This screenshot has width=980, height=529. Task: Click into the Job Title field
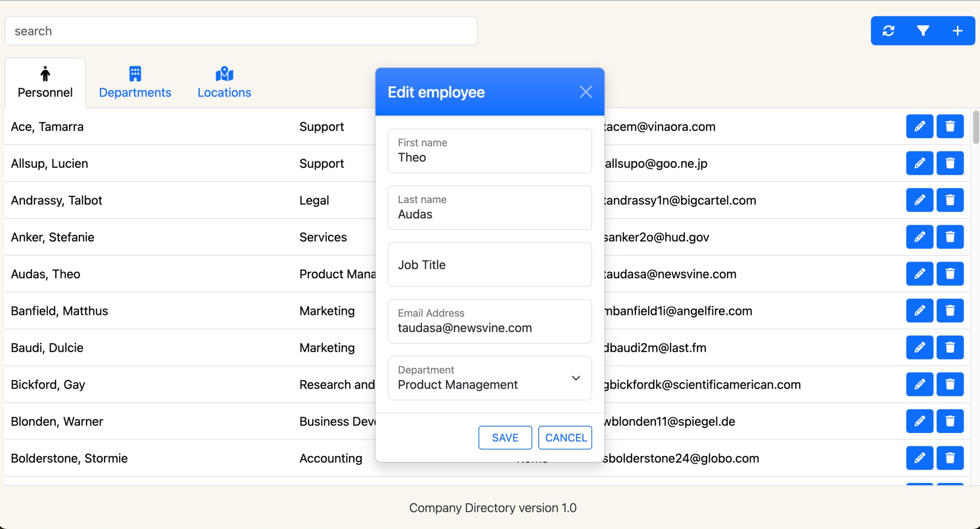click(x=489, y=264)
